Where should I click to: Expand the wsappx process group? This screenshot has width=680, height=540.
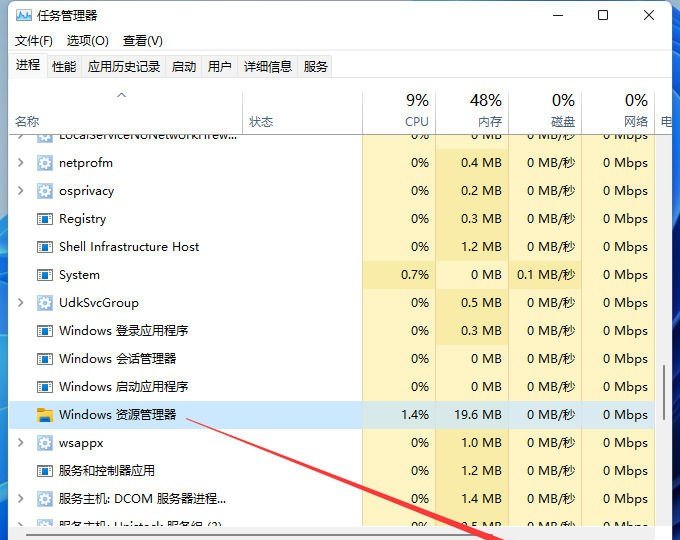tap(20, 442)
